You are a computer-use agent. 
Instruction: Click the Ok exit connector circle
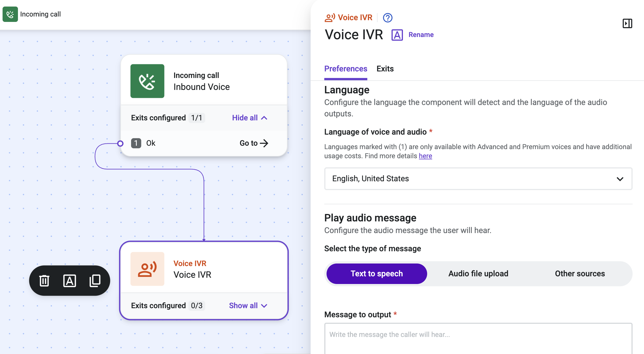coord(120,143)
